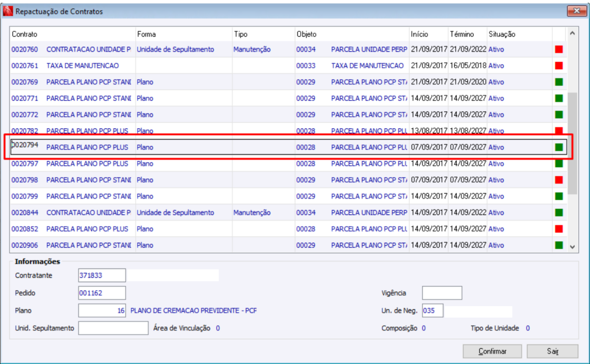Click the red status square of contract 0020761
Viewport: 590px width, 364px height.
point(559,66)
